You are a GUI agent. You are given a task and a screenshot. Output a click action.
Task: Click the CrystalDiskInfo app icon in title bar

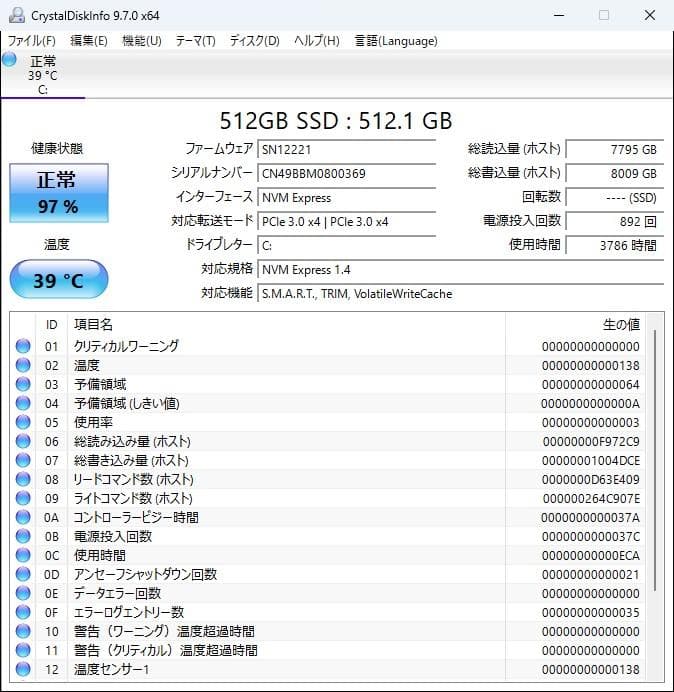pos(17,15)
